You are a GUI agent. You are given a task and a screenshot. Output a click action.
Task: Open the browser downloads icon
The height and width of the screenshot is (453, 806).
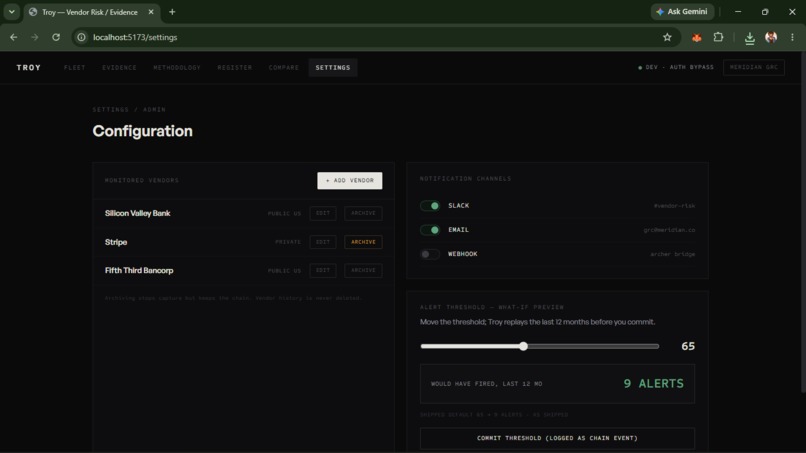pyautogui.click(x=749, y=38)
